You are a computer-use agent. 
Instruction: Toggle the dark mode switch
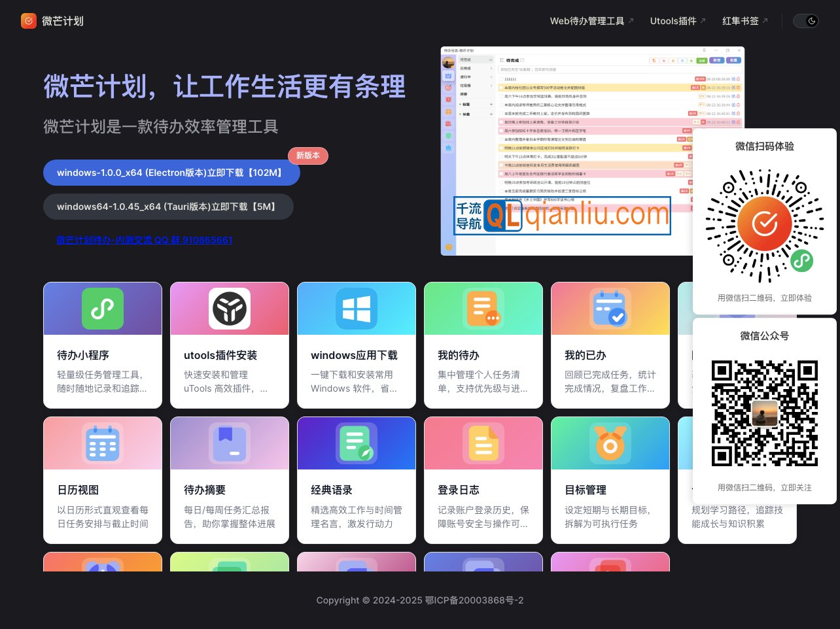tap(805, 21)
